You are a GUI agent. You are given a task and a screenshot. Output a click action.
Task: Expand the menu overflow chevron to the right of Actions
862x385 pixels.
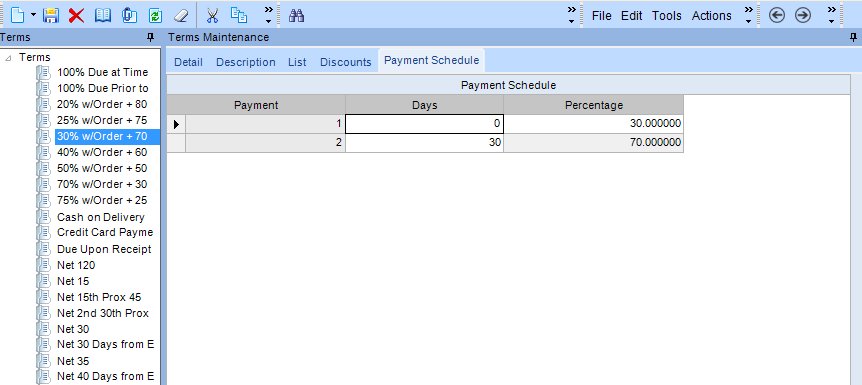tap(749, 15)
